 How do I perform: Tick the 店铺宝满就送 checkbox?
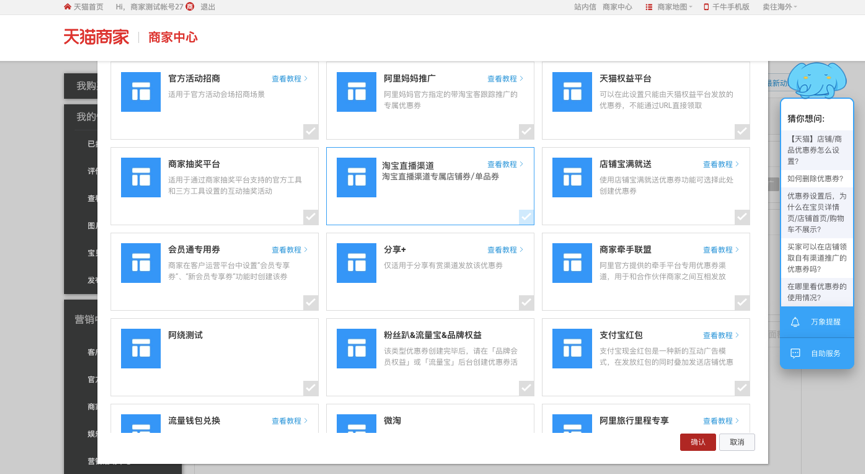tap(742, 217)
